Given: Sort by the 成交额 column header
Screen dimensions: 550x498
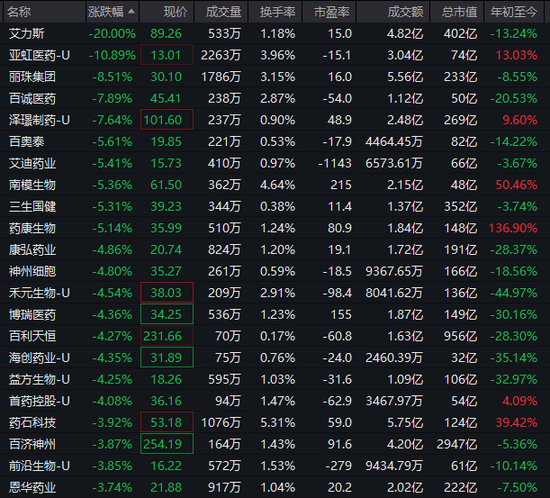Looking at the screenshot, I should [393, 12].
